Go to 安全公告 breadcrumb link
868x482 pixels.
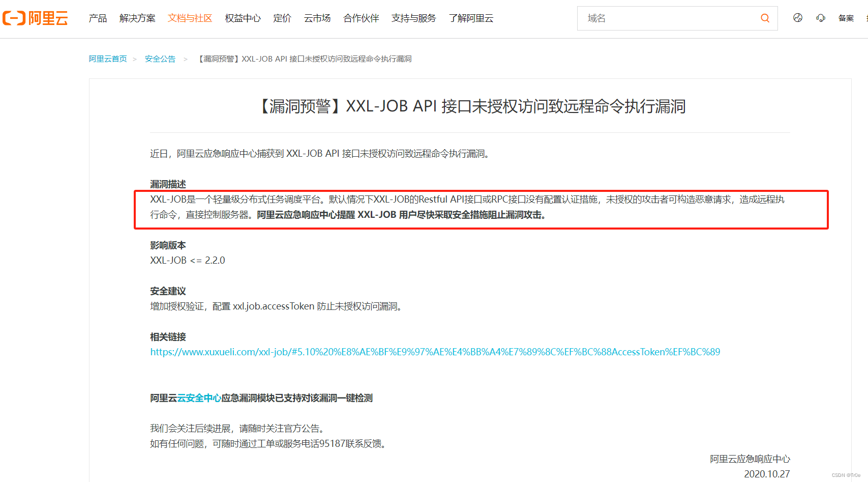click(x=160, y=59)
